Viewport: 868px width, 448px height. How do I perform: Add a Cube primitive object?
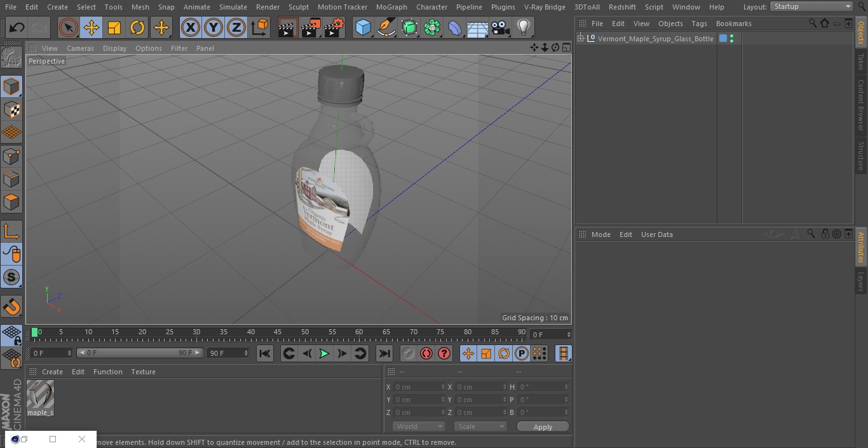click(363, 27)
